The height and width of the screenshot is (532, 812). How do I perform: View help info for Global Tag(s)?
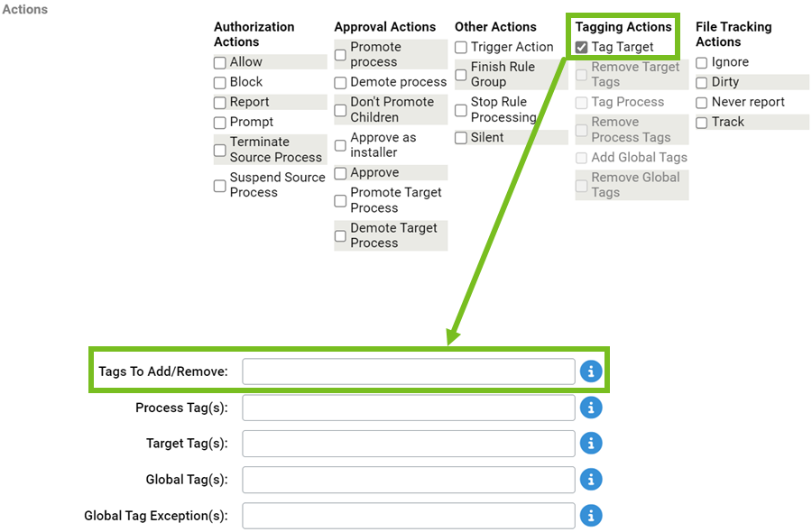[x=591, y=479]
